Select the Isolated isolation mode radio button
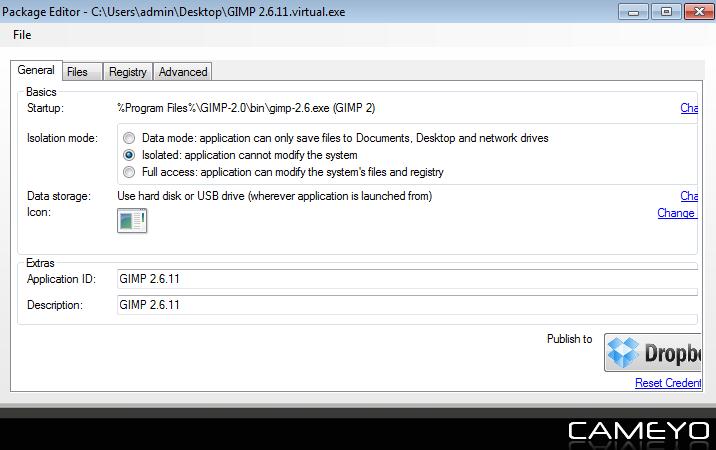 (129, 155)
